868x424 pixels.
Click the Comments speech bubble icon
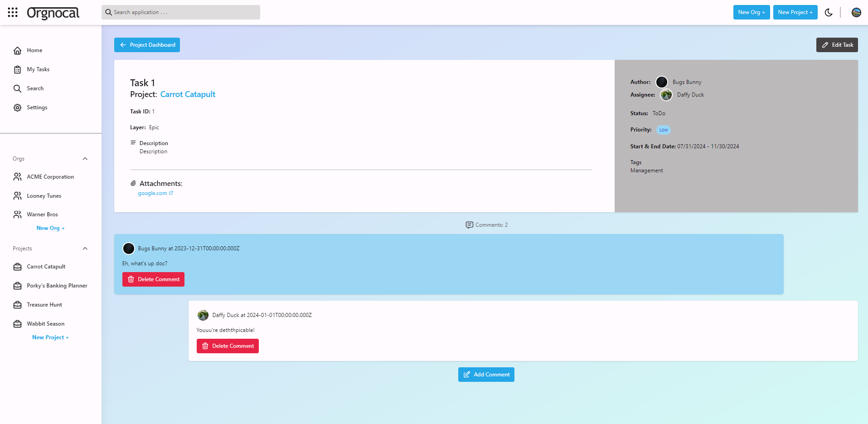click(470, 225)
